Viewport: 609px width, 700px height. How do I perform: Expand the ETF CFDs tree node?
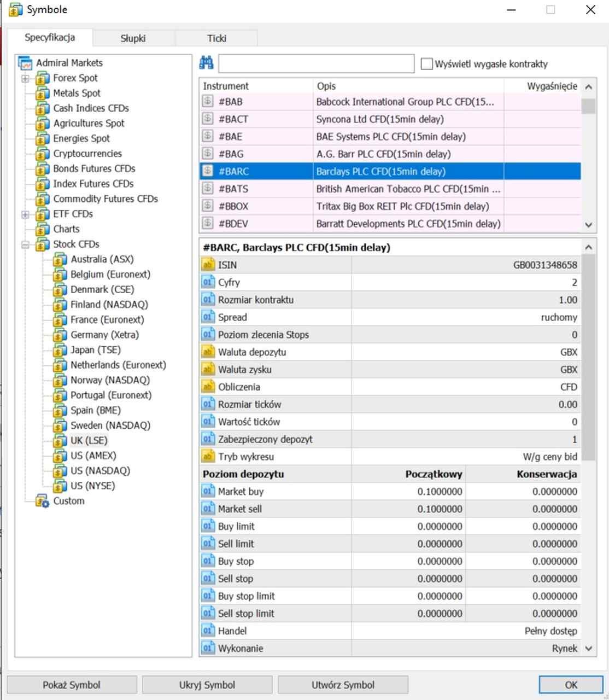pyautogui.click(x=25, y=214)
